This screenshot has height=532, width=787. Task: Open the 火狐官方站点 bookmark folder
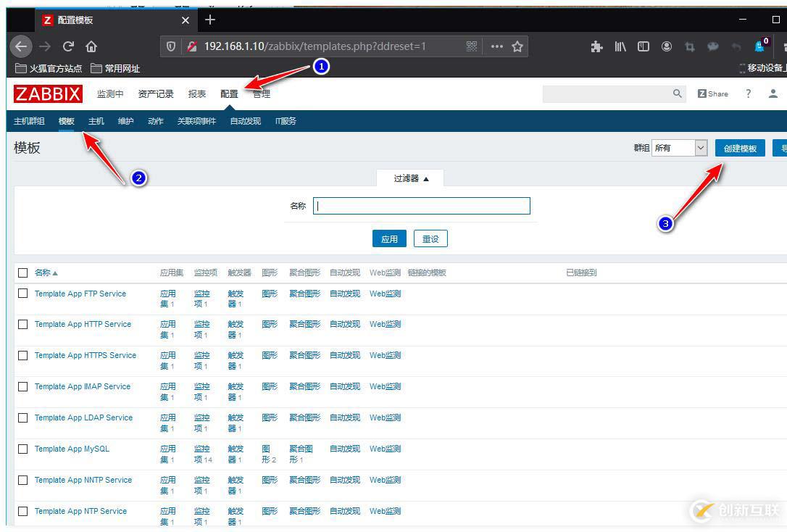point(49,68)
